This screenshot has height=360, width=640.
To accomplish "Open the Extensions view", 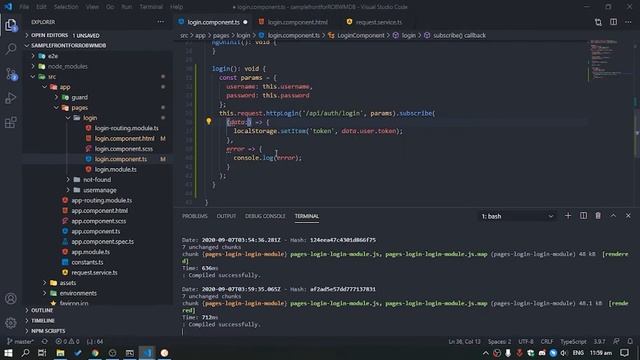I will tap(11, 122).
